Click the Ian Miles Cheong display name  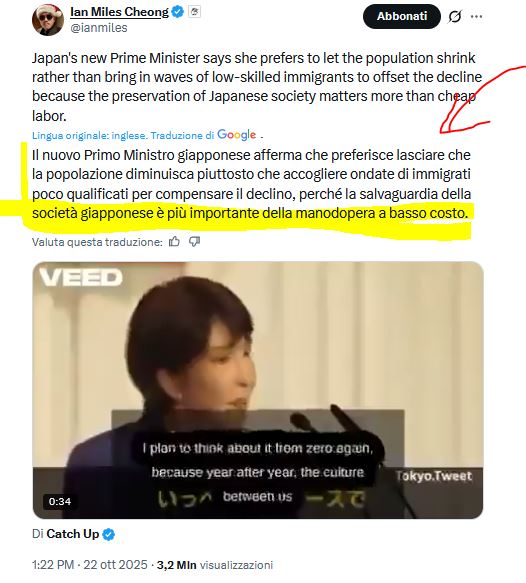[x=119, y=12]
